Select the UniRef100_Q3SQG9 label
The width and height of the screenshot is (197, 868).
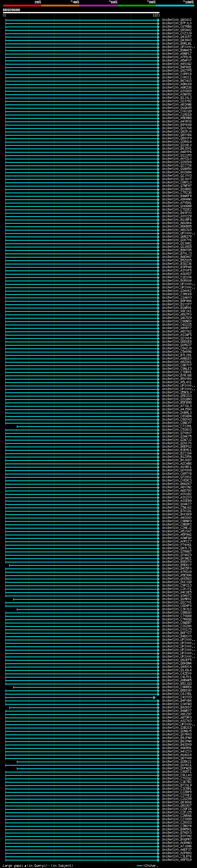177,91
